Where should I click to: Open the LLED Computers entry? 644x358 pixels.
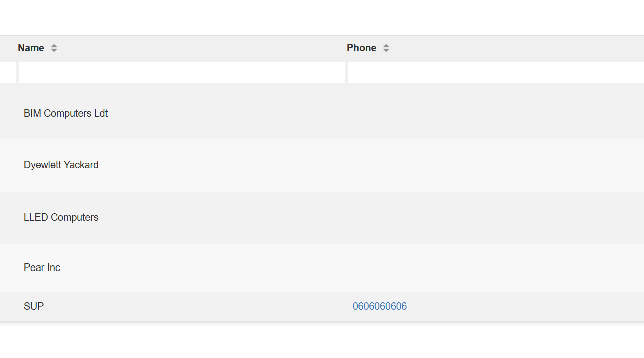pos(61,217)
